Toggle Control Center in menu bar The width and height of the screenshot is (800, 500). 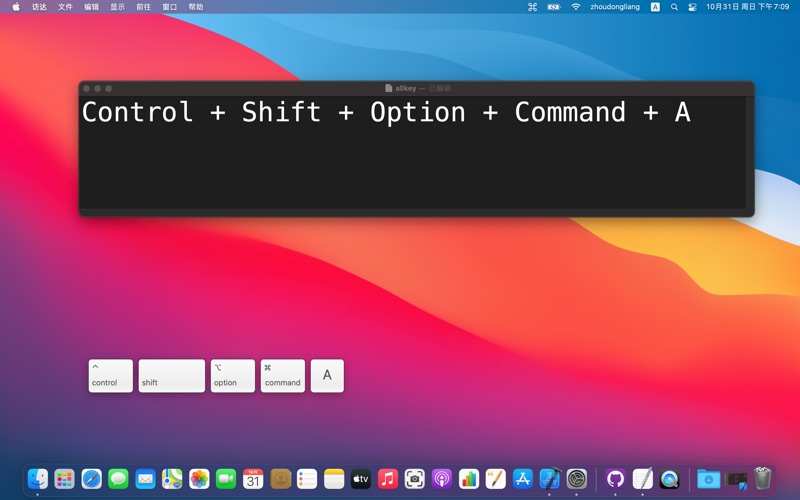(x=692, y=7)
